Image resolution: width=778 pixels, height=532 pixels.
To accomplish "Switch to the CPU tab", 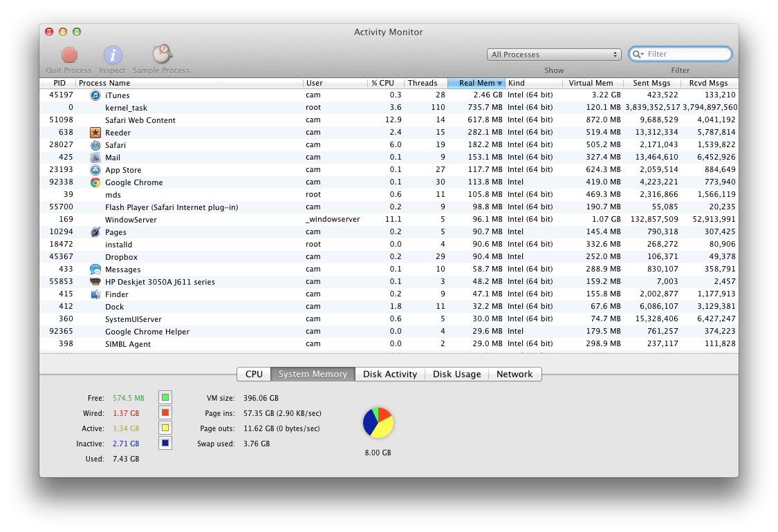I will pyautogui.click(x=254, y=374).
